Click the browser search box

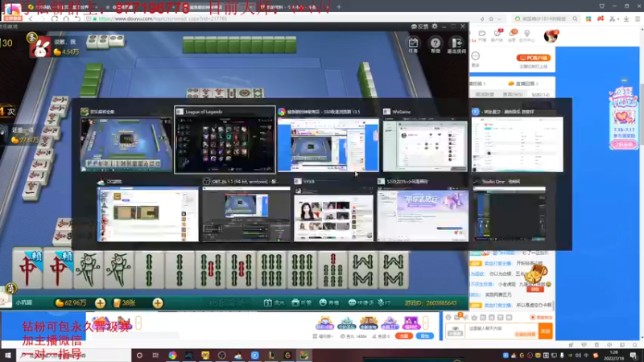[x=545, y=19]
